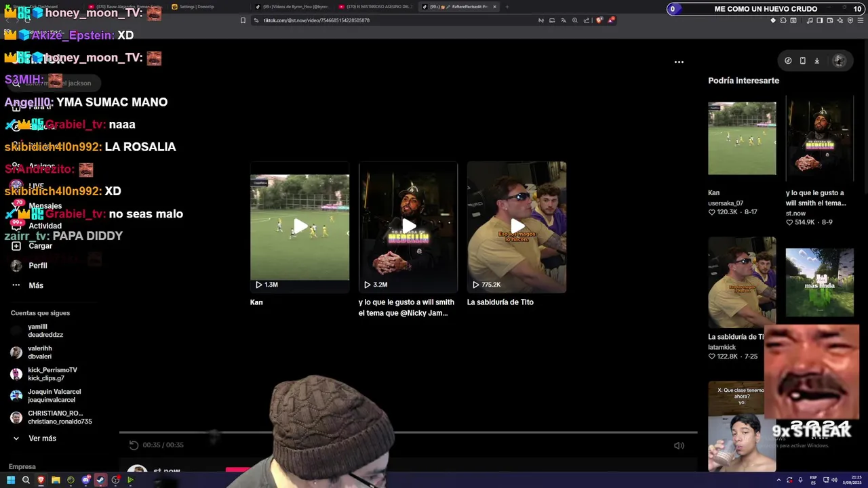Open Windows taskbar search
Screen dimensions: 868x488
click(26, 480)
